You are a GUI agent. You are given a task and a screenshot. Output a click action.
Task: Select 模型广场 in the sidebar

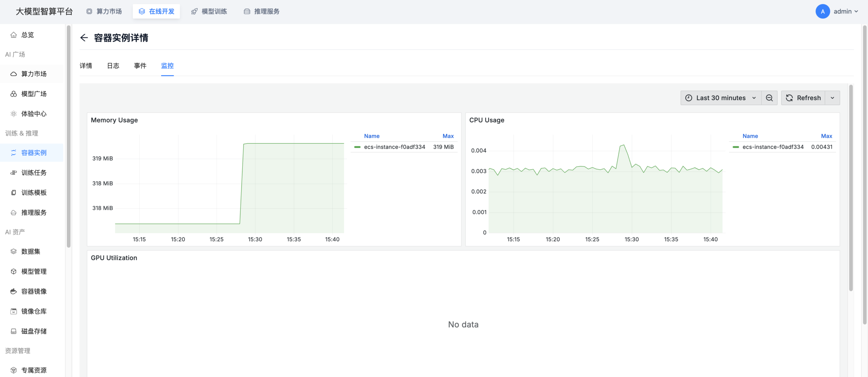coord(34,94)
